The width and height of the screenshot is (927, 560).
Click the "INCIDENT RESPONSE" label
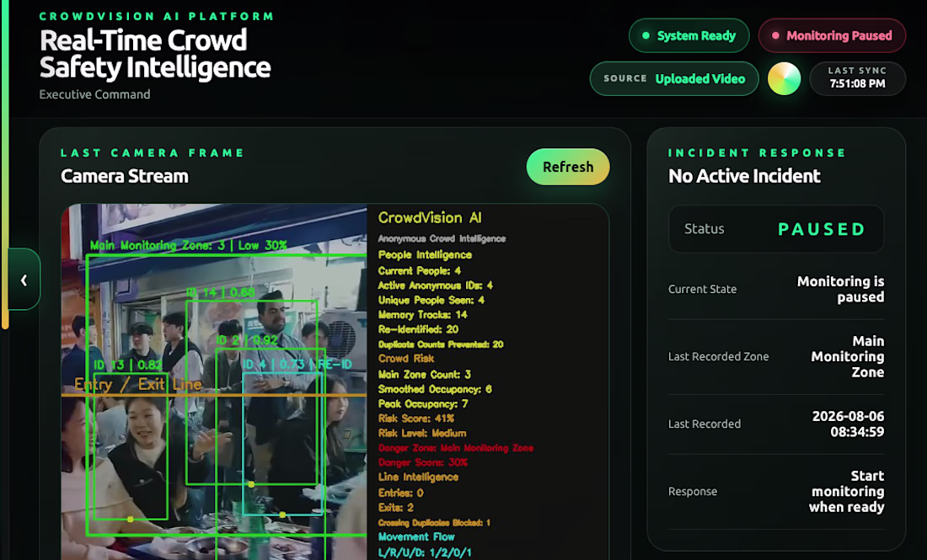(x=757, y=153)
